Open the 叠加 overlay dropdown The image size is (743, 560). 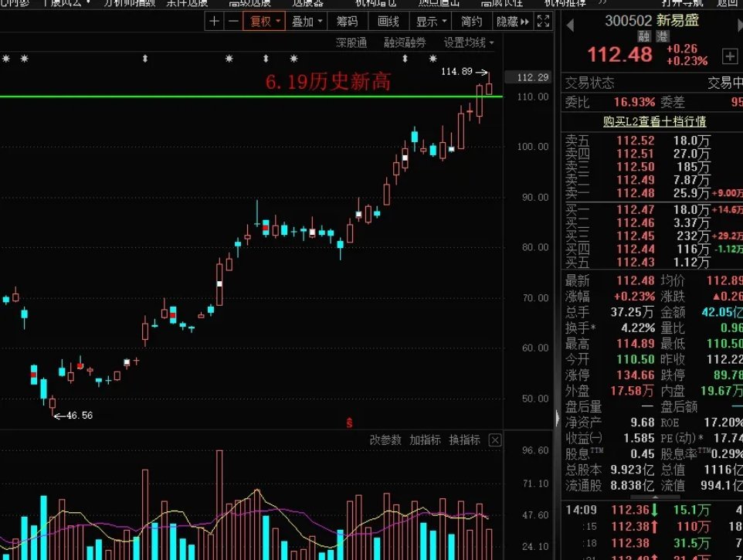coord(307,22)
